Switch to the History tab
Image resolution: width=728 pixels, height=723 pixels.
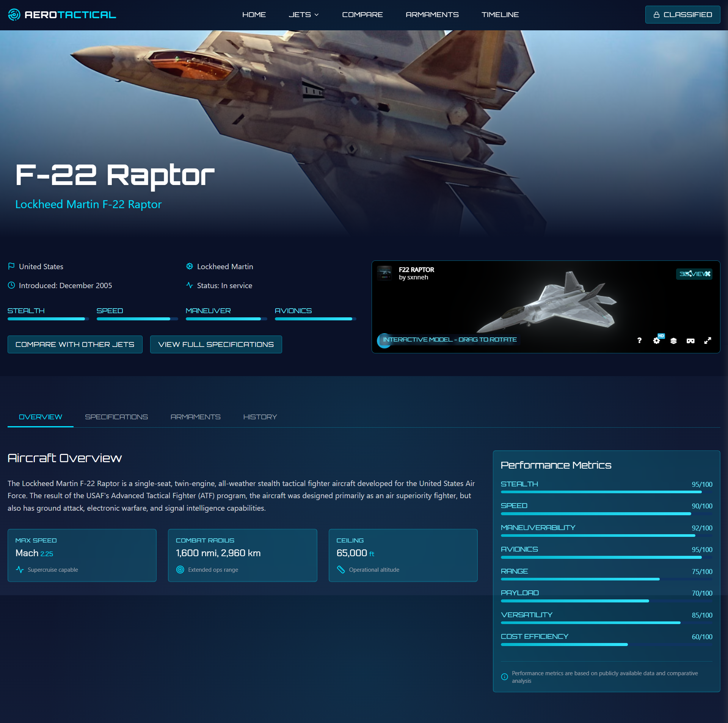click(260, 417)
